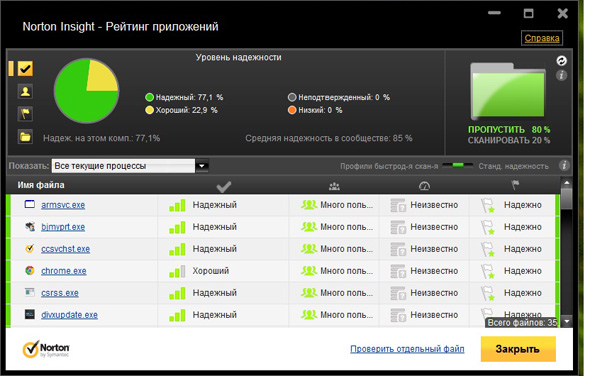Click resource usage icon in bimvprt.exe row
The width and height of the screenshot is (590, 376).
click(398, 227)
